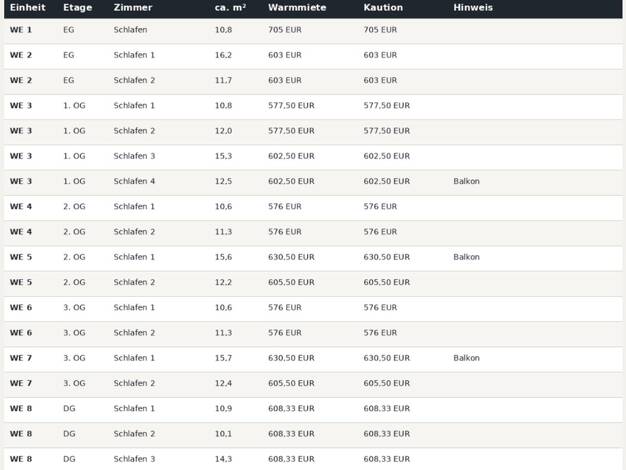Screen dimensions: 626x470
Task: Click Kaution '608,33 EUR' in the 14,3 row
Action: pos(386,459)
